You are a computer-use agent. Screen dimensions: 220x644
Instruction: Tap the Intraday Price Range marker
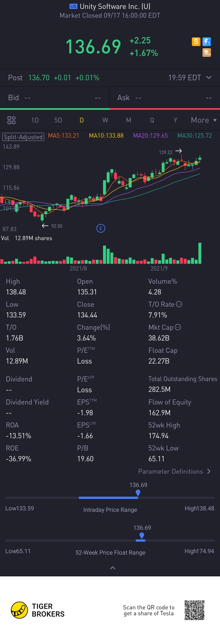(x=138, y=492)
